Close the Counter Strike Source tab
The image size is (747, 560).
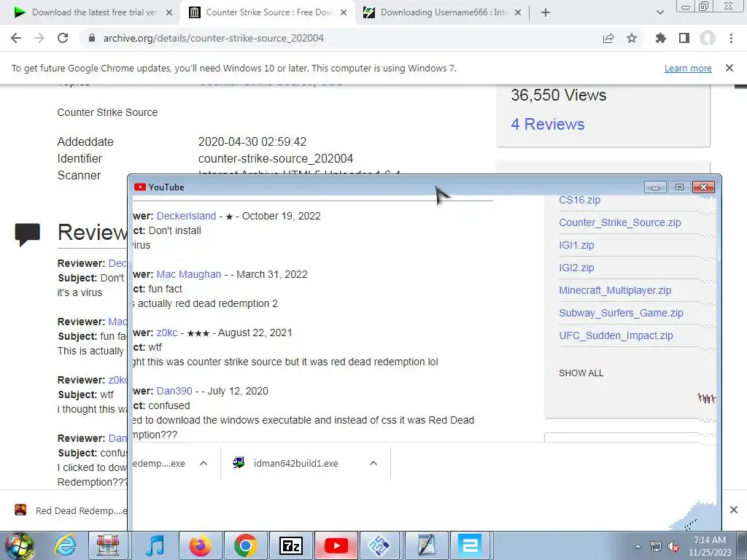[x=344, y=12]
